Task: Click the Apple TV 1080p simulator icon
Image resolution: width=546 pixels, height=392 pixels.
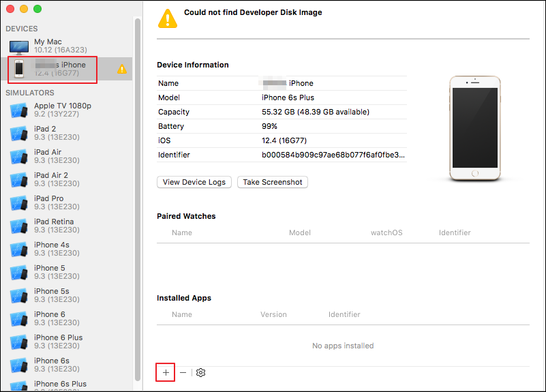Action: (19, 110)
